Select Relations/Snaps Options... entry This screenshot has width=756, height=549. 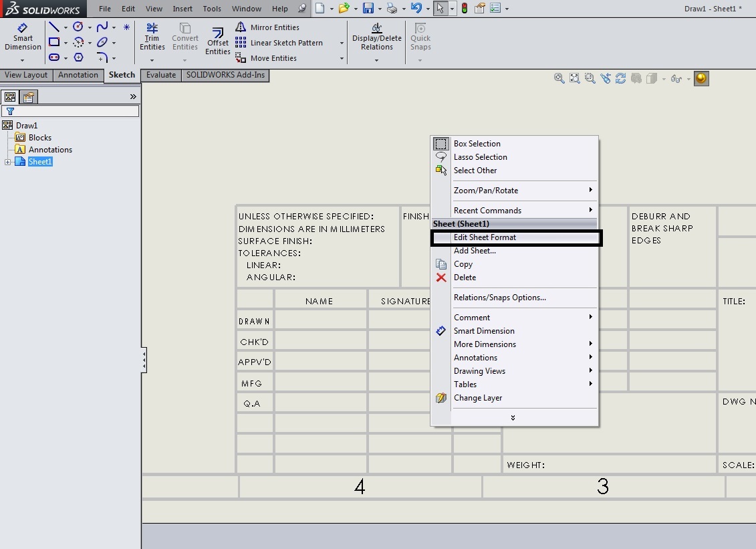(x=499, y=298)
